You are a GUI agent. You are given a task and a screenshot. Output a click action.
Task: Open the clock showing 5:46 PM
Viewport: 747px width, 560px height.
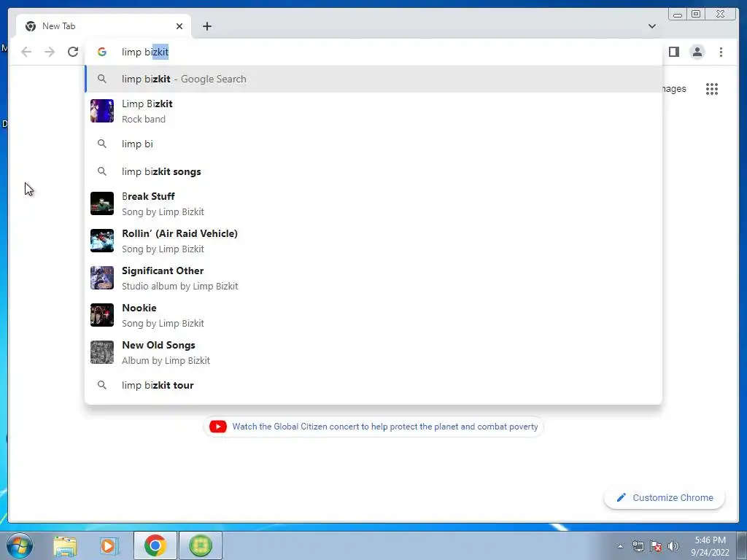click(710, 546)
